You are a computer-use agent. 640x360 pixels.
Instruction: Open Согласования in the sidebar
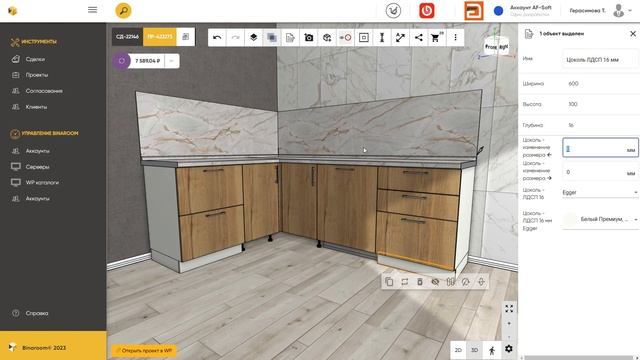click(x=44, y=91)
